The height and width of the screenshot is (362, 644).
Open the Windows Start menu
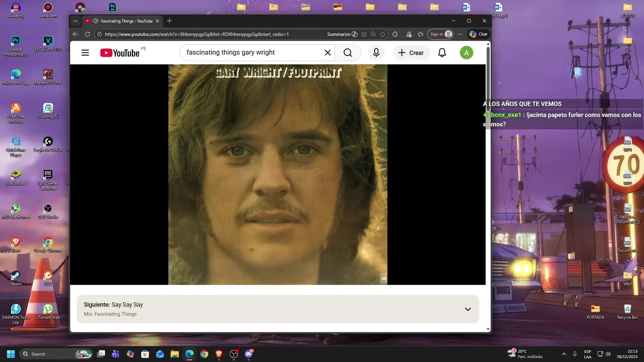[x=11, y=354]
